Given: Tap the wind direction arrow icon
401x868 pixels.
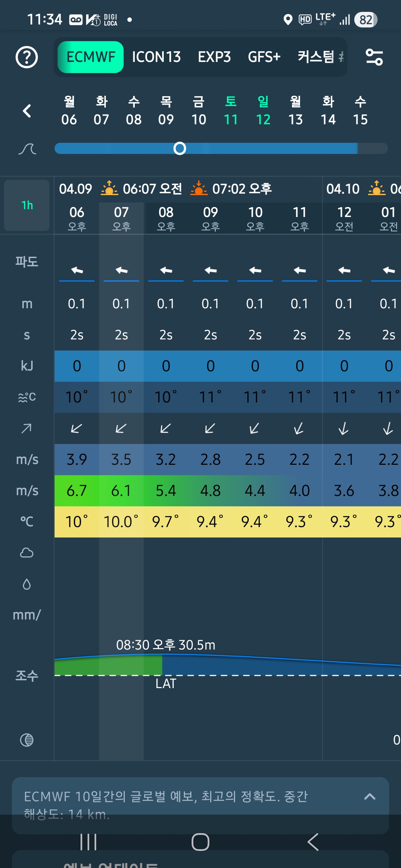Looking at the screenshot, I should click(x=27, y=428).
